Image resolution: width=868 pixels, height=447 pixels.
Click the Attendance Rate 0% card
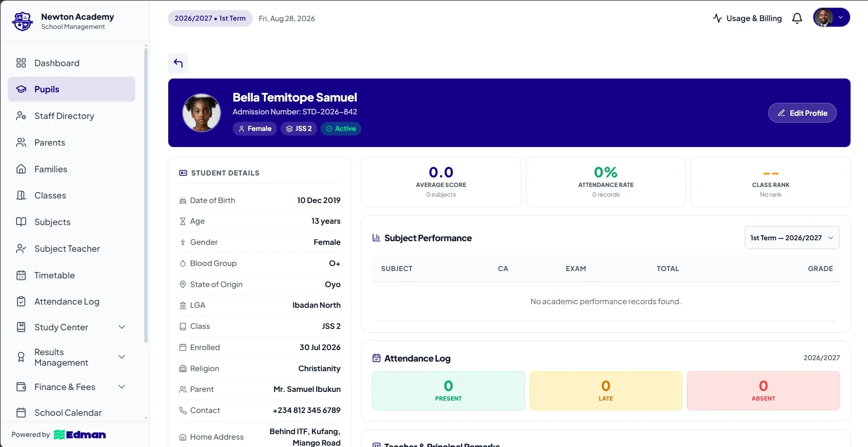(x=605, y=182)
